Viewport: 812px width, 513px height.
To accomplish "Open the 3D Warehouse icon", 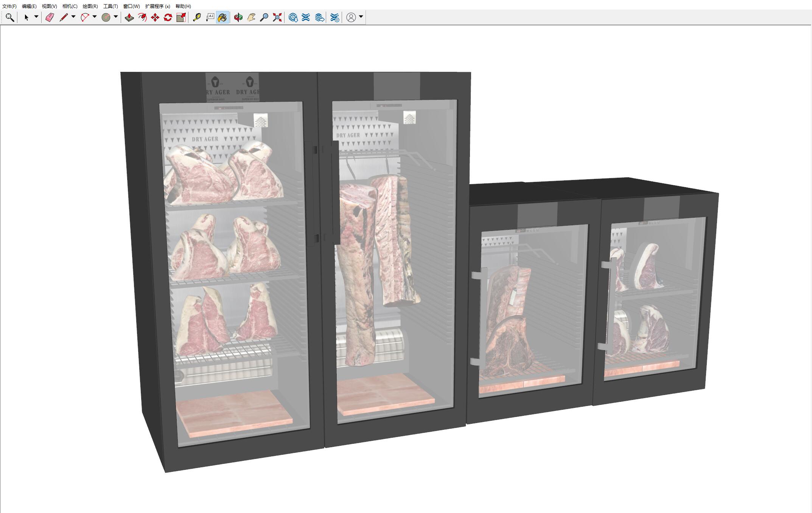I will point(293,17).
